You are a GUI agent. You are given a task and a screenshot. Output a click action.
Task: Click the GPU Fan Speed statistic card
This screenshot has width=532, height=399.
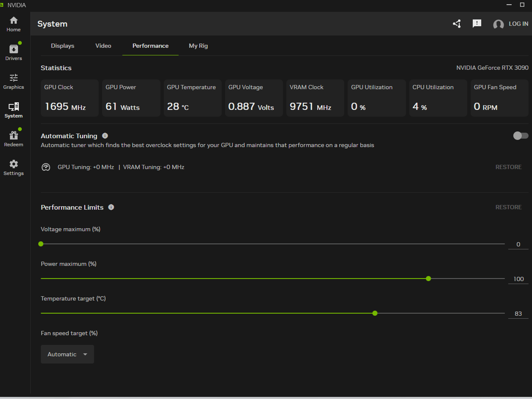tap(499, 98)
